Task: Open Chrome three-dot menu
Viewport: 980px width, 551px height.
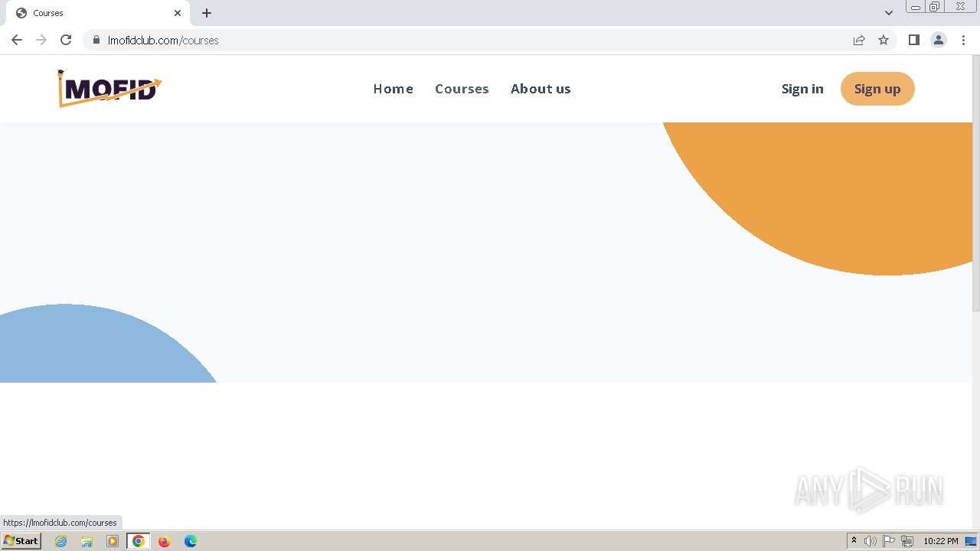Action: point(964,40)
